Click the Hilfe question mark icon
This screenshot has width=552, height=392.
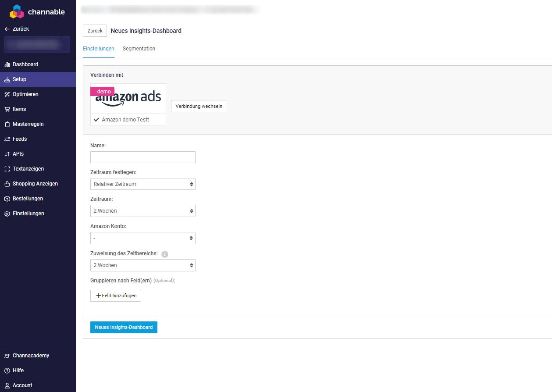pos(7,371)
